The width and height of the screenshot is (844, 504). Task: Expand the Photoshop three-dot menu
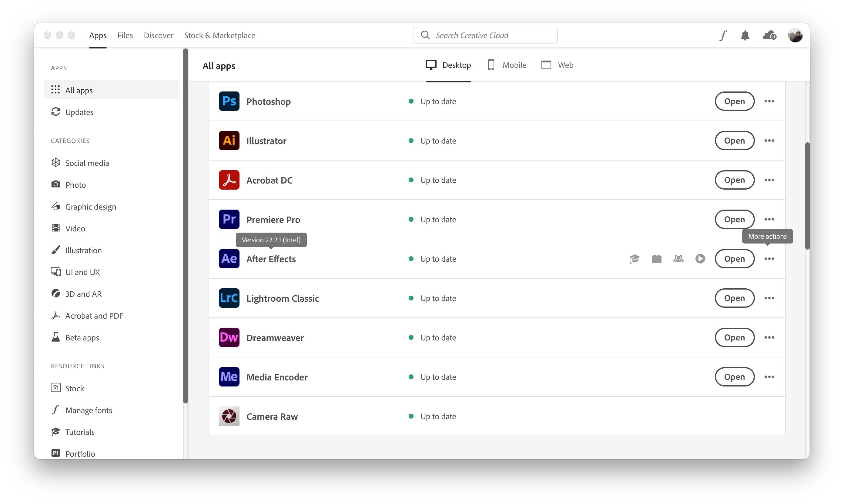769,101
